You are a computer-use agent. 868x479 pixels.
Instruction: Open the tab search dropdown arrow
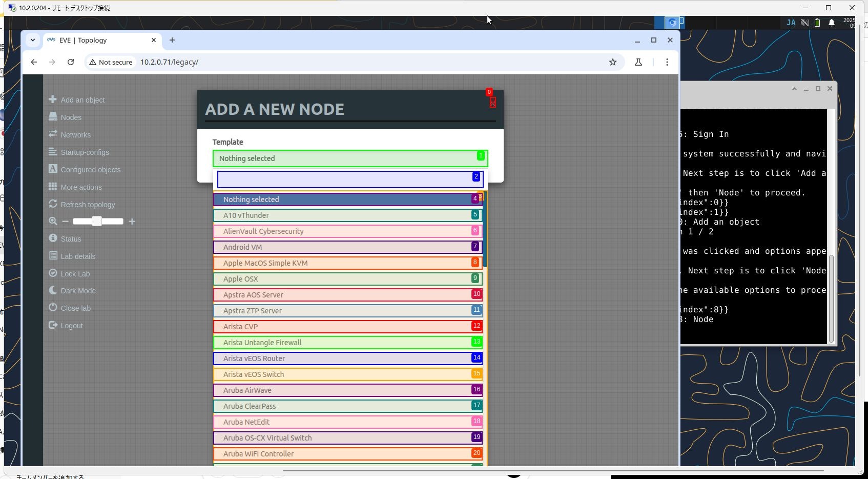(33, 40)
